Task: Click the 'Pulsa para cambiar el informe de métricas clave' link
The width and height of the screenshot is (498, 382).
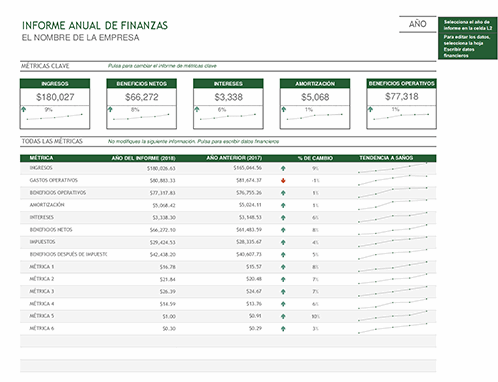Action: tap(162, 66)
